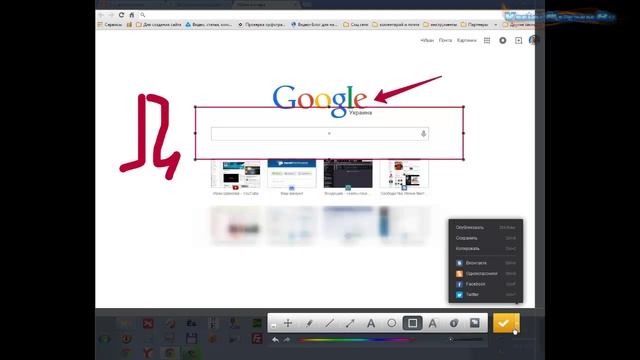Click the Google share plus icon

point(518,40)
